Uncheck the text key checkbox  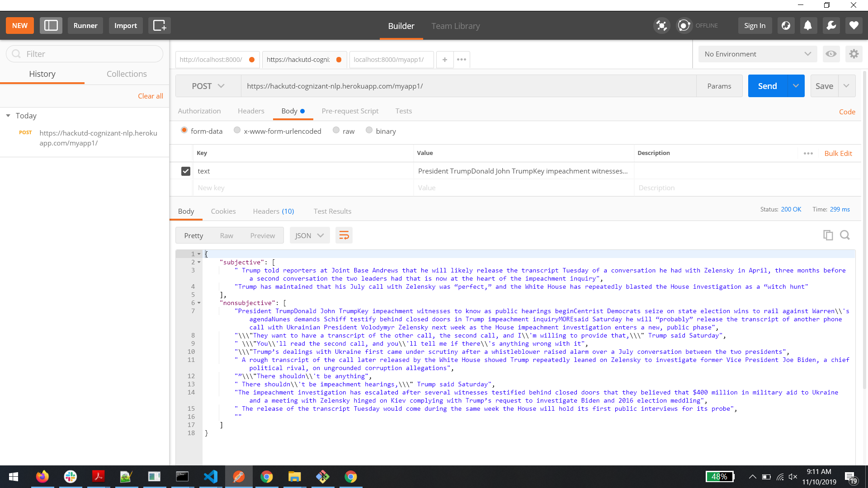[x=186, y=171]
